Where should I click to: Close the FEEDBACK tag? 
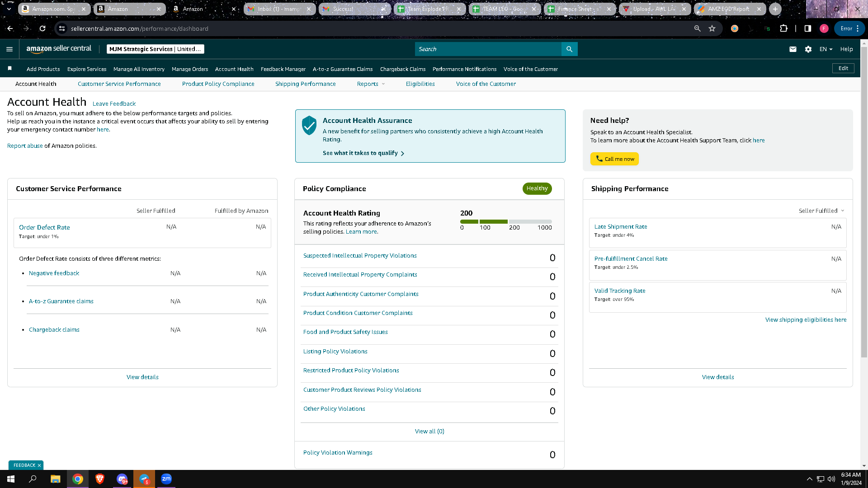39,465
